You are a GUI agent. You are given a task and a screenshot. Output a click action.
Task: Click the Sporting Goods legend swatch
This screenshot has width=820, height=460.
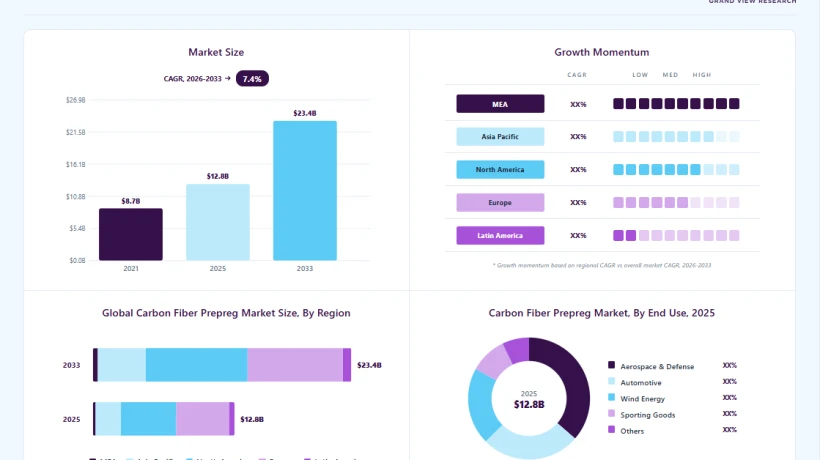pos(611,413)
